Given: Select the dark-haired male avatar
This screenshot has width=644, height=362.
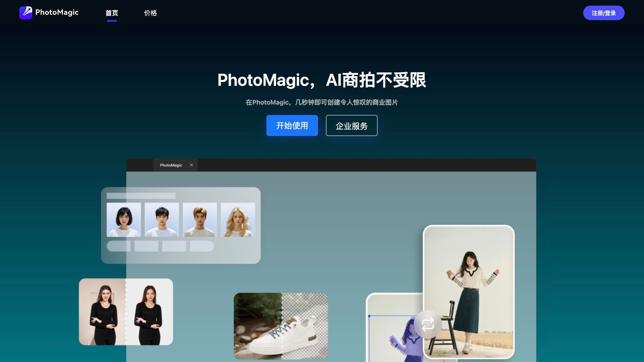Looking at the screenshot, I should [162, 219].
